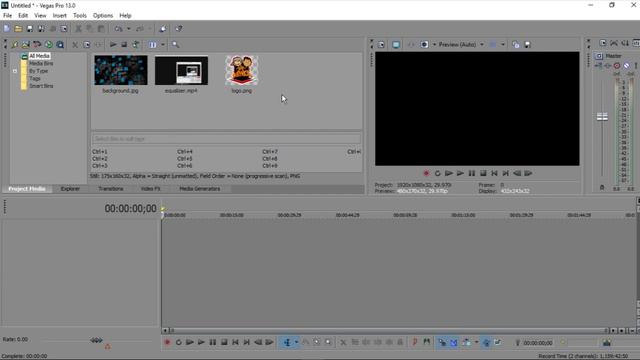Select All Media in the media tree

coord(40,56)
